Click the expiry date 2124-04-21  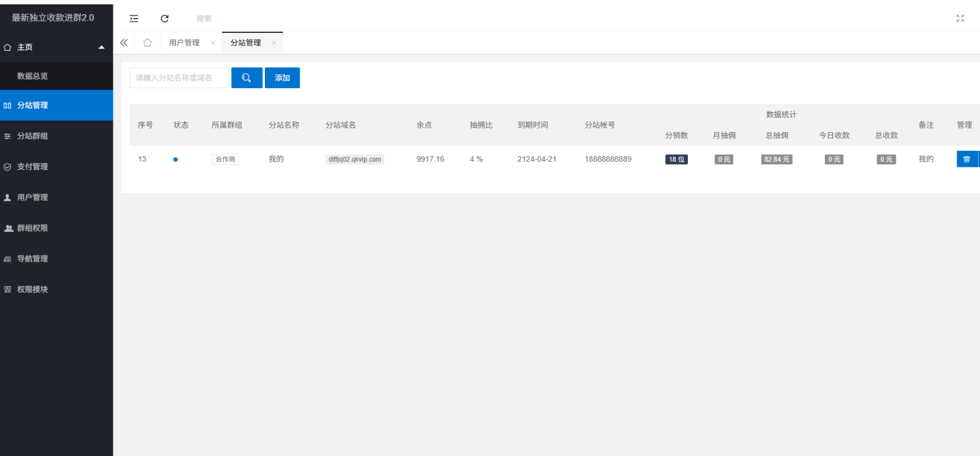click(x=537, y=159)
